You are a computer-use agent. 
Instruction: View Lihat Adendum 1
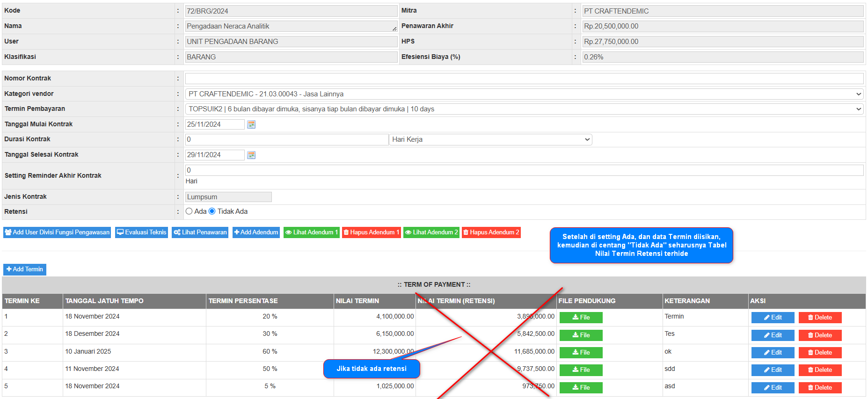pyautogui.click(x=311, y=232)
